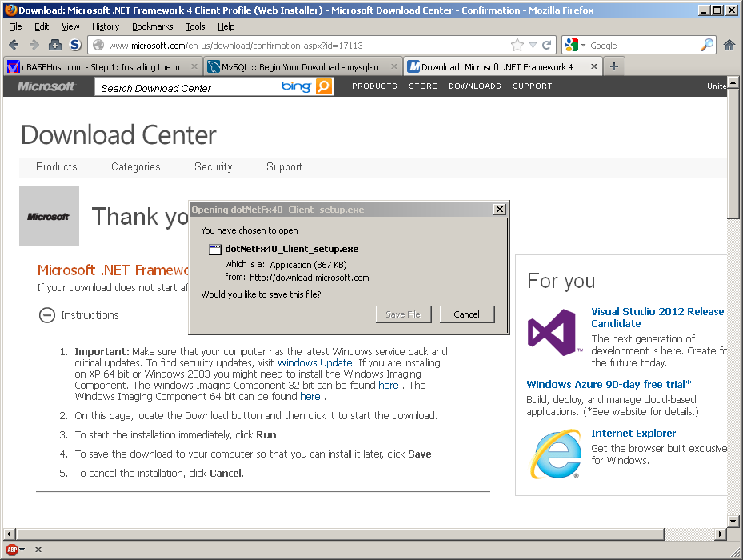Open a new tab with plus button
Viewport: 743px width, 560px height.
pos(614,66)
